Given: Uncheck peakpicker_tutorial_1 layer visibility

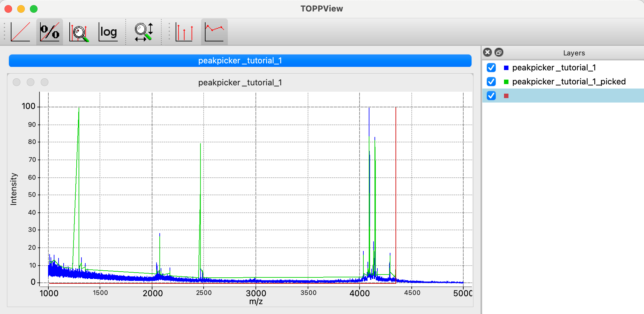Looking at the screenshot, I should 491,68.
